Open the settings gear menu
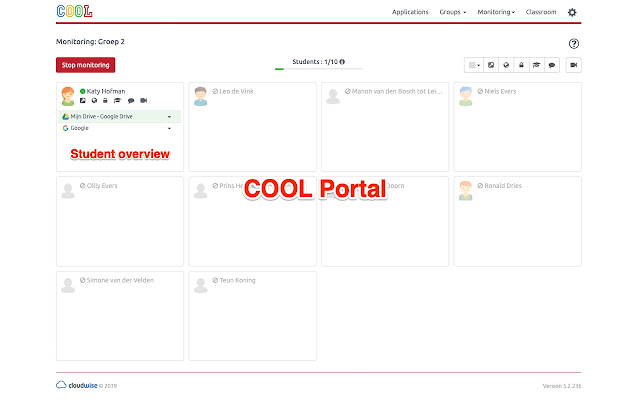 [x=572, y=12]
